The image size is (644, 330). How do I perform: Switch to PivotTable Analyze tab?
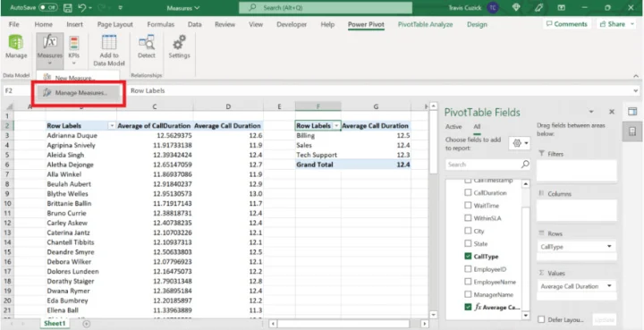425,24
